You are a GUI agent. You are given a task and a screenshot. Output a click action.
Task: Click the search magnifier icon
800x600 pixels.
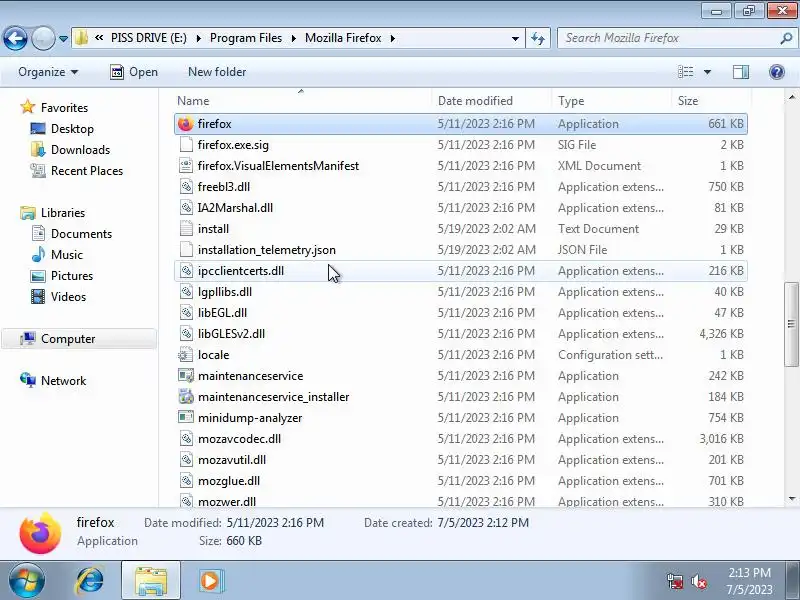[x=786, y=38]
